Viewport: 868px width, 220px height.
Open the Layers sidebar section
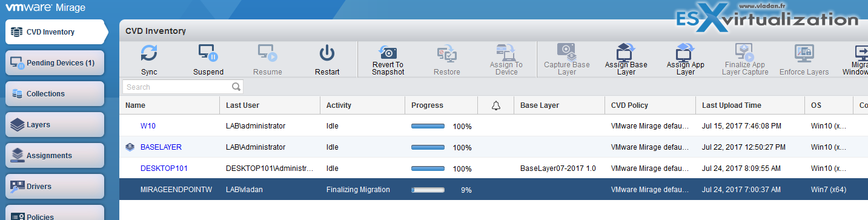coord(55,124)
